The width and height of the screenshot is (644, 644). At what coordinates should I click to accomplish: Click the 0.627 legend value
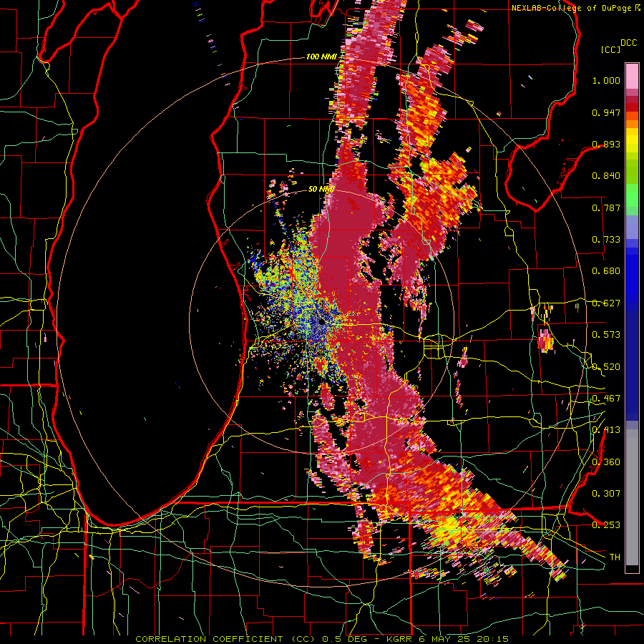pyautogui.click(x=606, y=303)
